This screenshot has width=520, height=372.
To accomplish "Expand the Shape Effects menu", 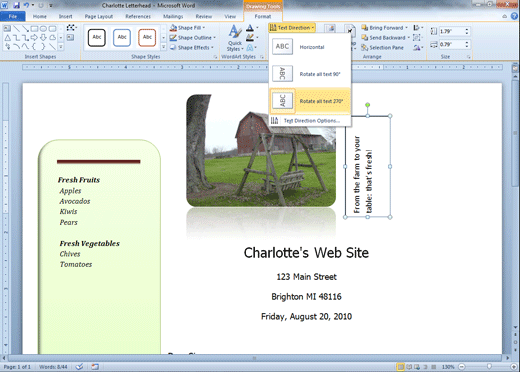I will (x=192, y=48).
